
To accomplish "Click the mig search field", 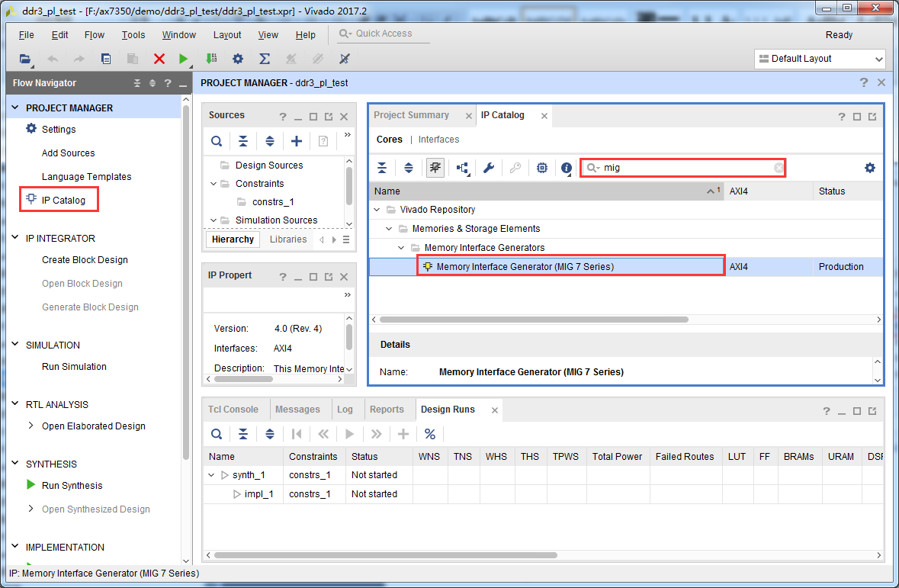I will pyautogui.click(x=682, y=168).
